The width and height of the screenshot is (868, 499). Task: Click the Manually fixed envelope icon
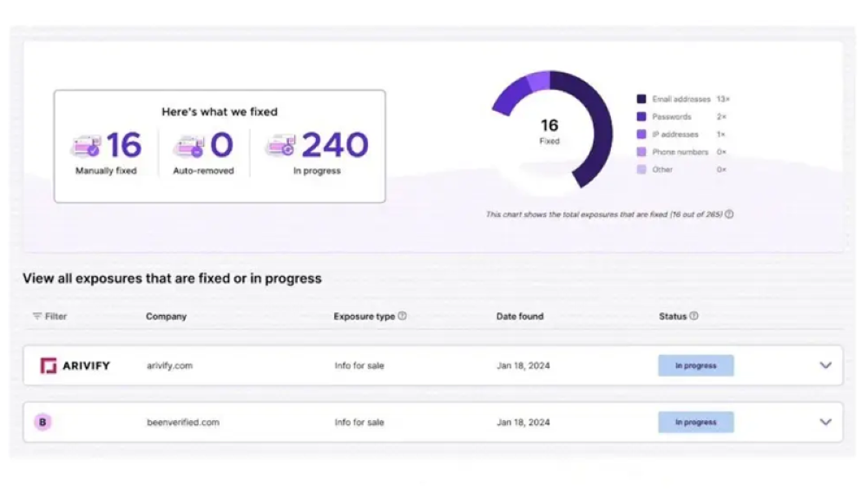click(x=86, y=145)
